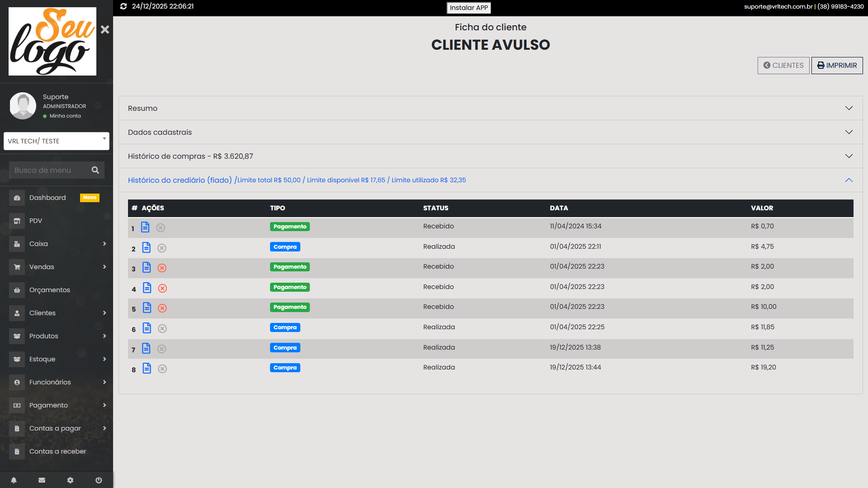The width and height of the screenshot is (868, 488).
Task: Open notifications via the bell icon
Action: pyautogui.click(x=14, y=480)
